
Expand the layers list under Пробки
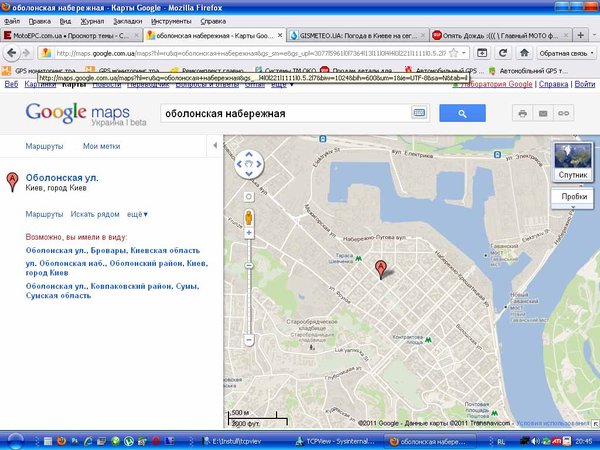573,207
